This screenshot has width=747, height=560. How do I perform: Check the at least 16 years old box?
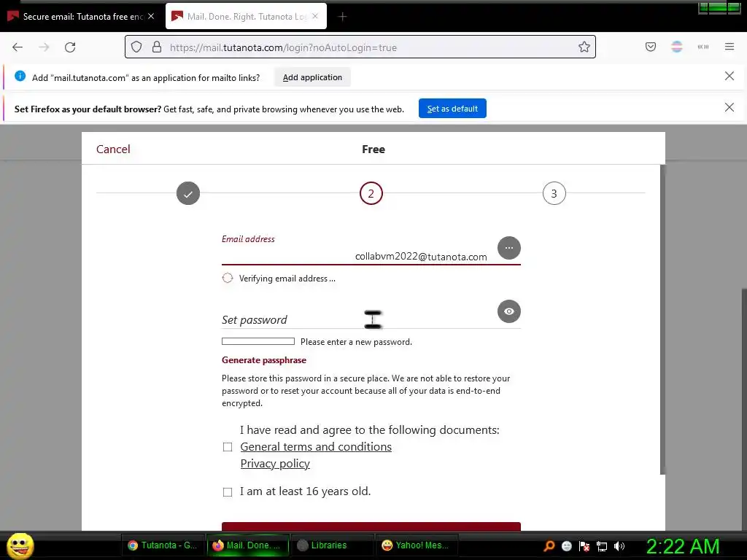tap(228, 492)
